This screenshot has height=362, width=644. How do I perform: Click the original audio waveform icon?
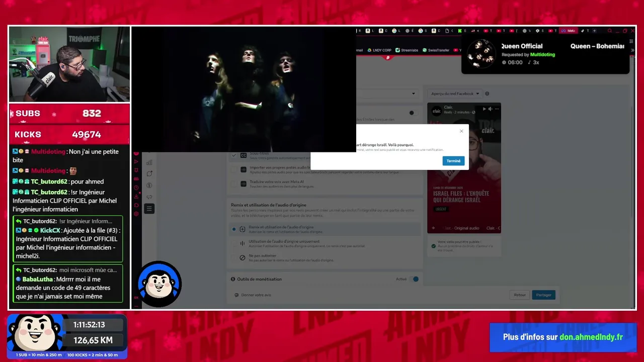coord(243,243)
